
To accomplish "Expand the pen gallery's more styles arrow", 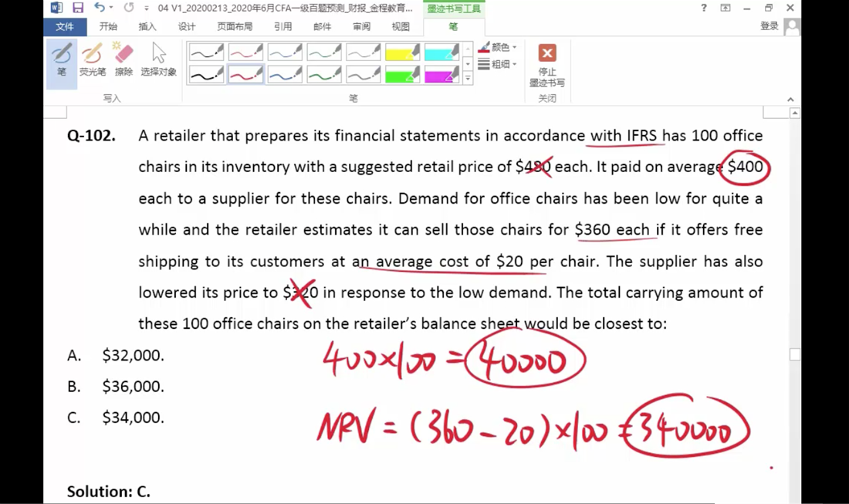I will (468, 79).
